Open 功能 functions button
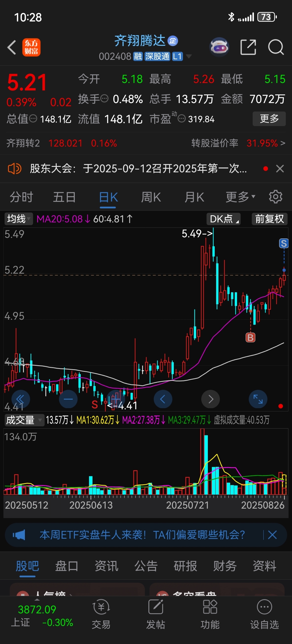Screen dimensions: 292x644 210,615
